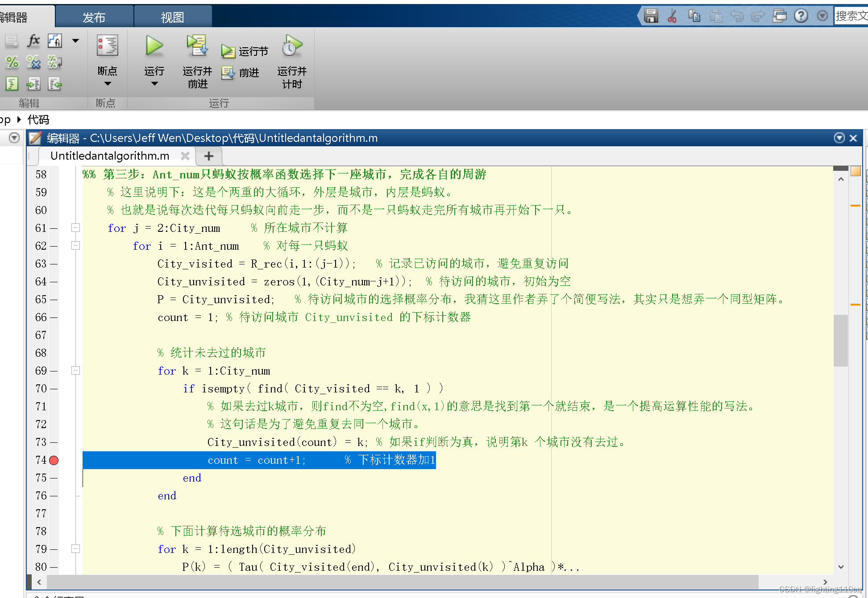Switch to the Publish (发布) tab

point(94,17)
